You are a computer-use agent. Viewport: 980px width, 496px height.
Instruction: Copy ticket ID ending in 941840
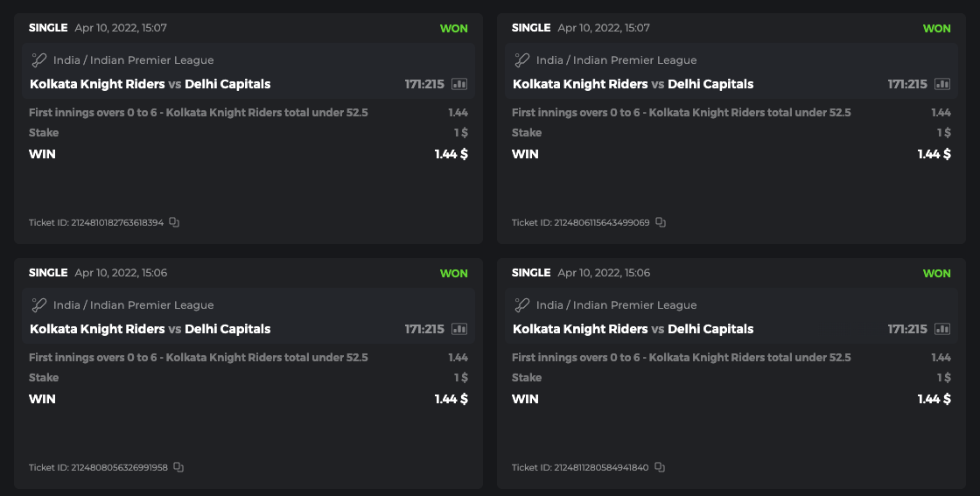pos(660,467)
